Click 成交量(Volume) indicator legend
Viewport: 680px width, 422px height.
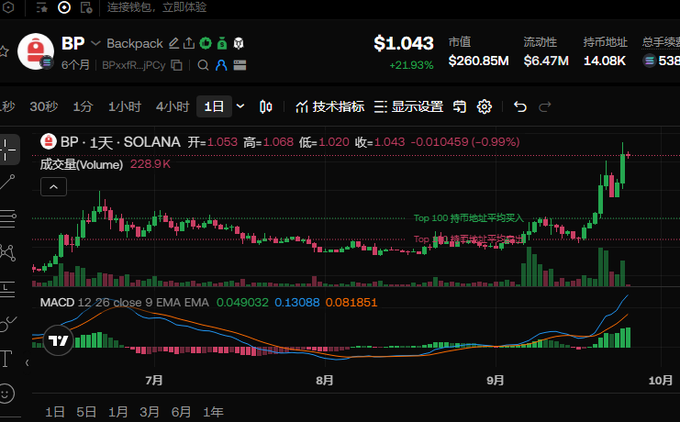point(82,164)
